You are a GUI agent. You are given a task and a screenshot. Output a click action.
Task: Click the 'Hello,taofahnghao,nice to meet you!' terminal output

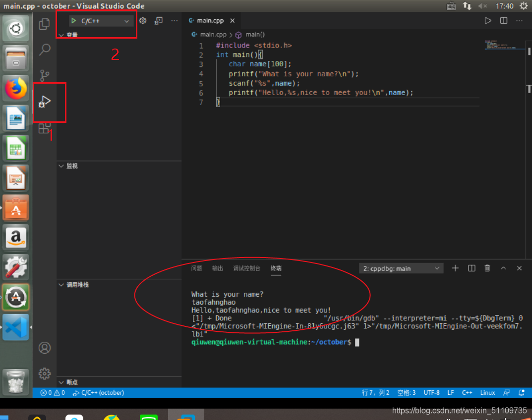click(x=261, y=311)
